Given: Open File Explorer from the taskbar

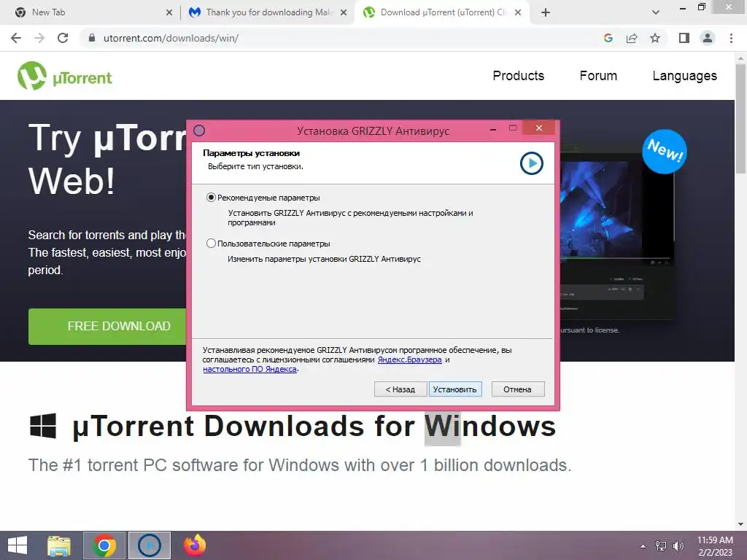Looking at the screenshot, I should (59, 545).
